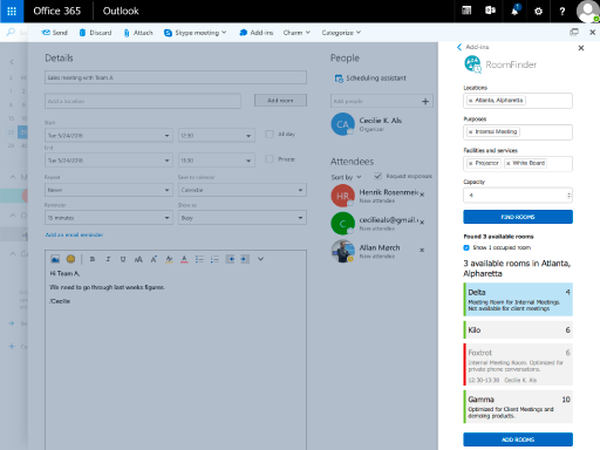This screenshot has width=600, height=450.
Task: Open the notifications bell
Action: click(x=515, y=11)
